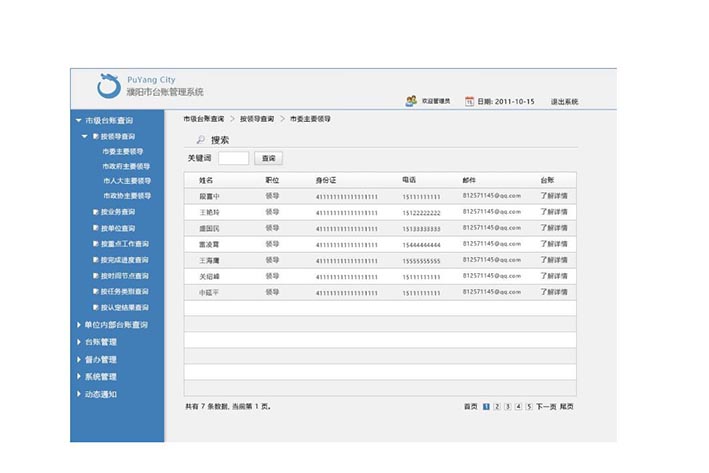Image resolution: width=709 pixels, height=473 pixels.
Task: Expand the 台账管理 section arrow
Action: 79,342
